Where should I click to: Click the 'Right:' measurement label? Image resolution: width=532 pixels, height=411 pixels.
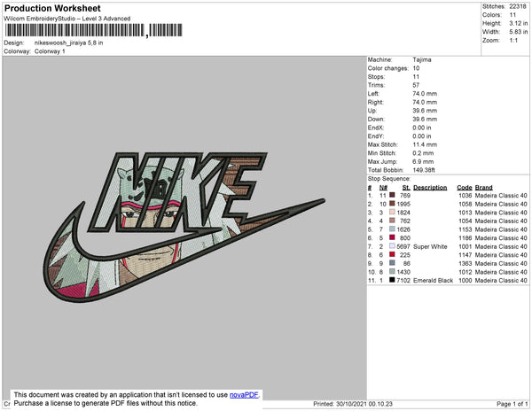tap(375, 103)
